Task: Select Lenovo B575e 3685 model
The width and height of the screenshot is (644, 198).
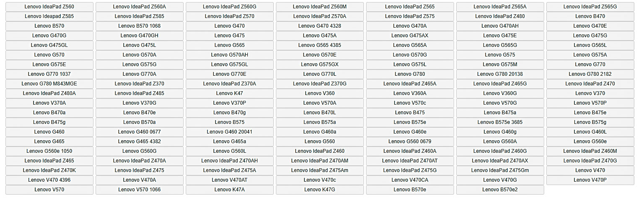Action: [500, 122]
